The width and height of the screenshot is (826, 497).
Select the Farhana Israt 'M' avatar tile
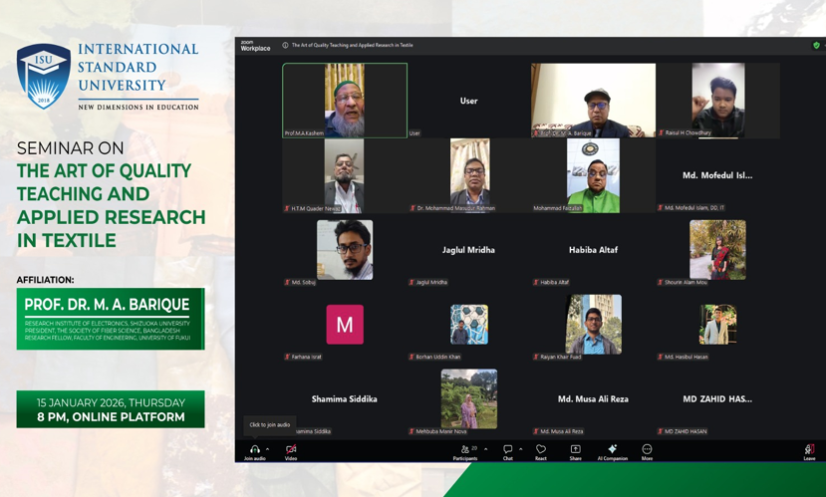click(345, 324)
